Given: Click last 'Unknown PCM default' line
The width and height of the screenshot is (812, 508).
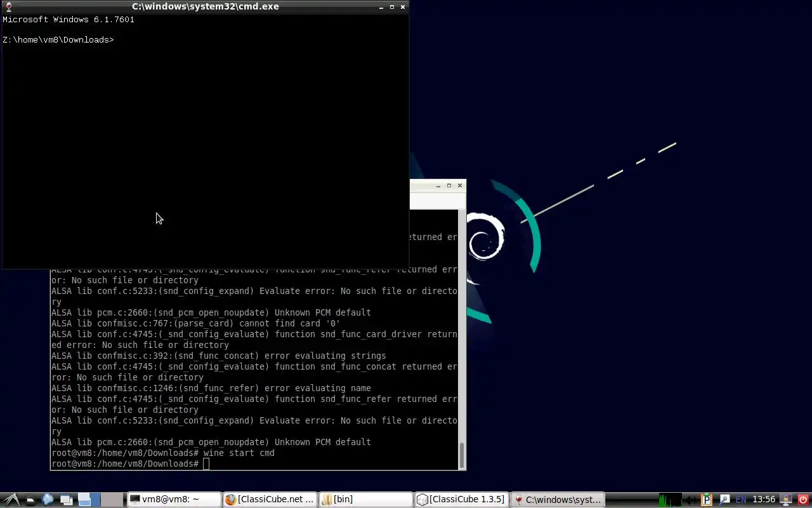Looking at the screenshot, I should click(x=211, y=442).
